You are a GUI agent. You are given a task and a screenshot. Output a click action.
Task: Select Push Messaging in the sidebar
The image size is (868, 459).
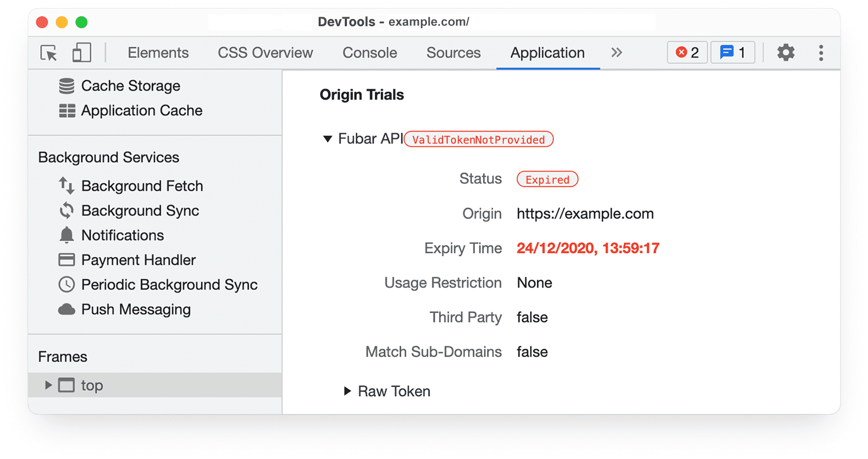click(x=136, y=309)
